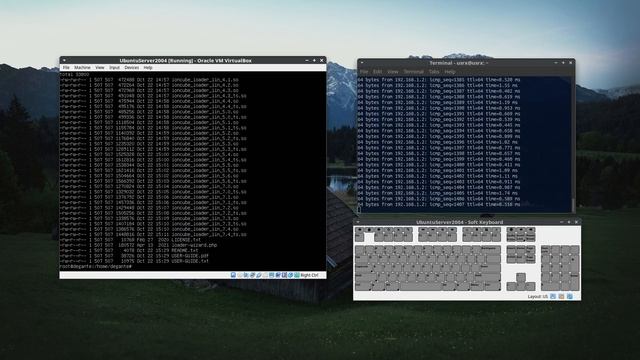Open the Input menu in VirtualBox
The width and height of the screenshot is (640, 360).
pyautogui.click(x=114, y=68)
